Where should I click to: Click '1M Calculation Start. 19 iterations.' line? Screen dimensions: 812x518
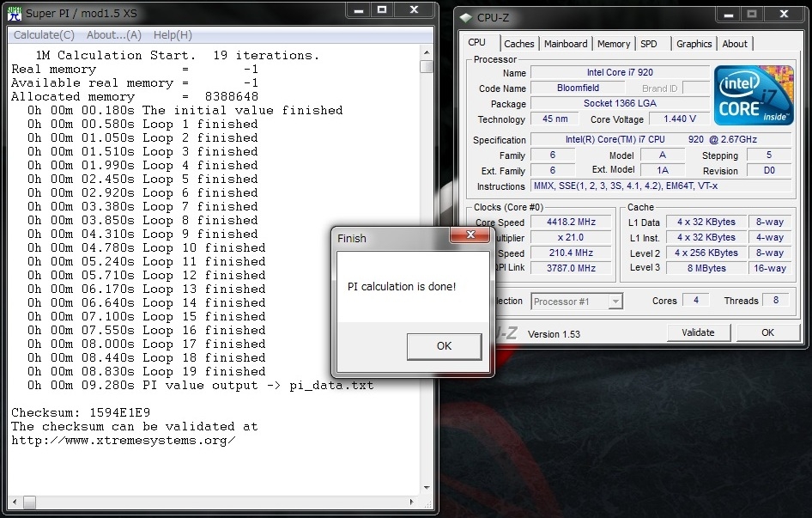pos(177,56)
